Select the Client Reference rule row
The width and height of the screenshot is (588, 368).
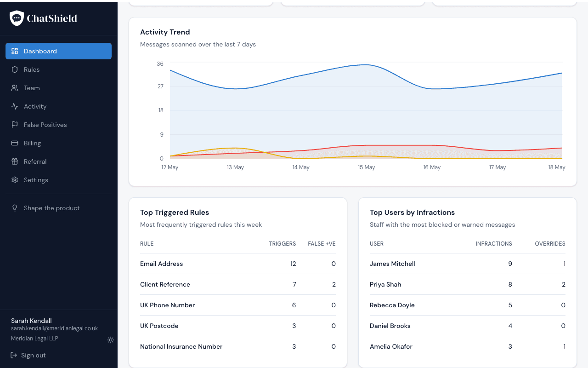click(x=238, y=284)
